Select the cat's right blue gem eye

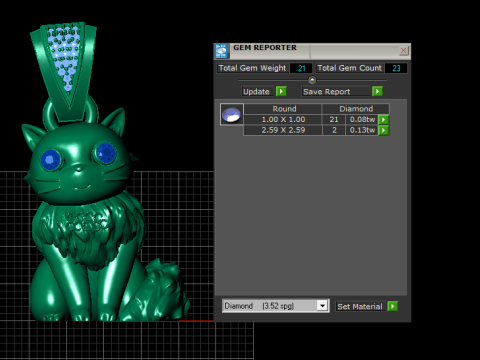[x=106, y=153]
